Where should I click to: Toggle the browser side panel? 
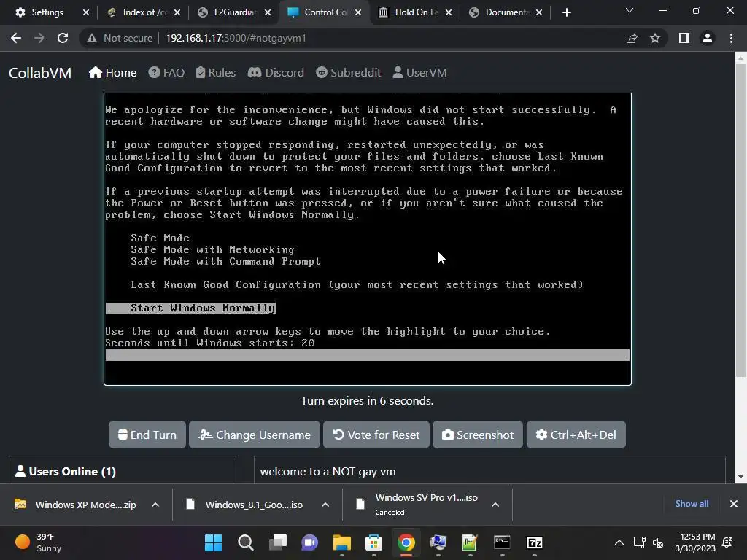pos(684,38)
